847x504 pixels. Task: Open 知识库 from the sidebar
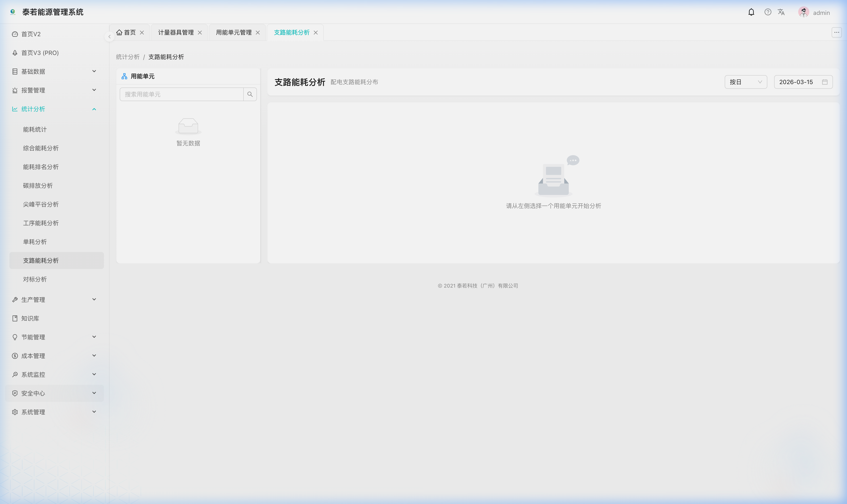pos(30,319)
